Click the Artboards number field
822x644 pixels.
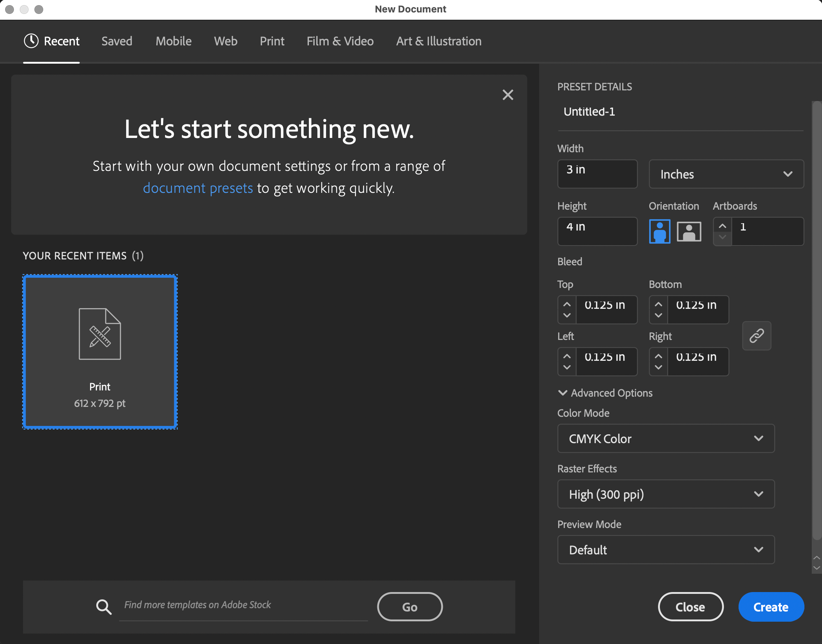[x=767, y=231]
